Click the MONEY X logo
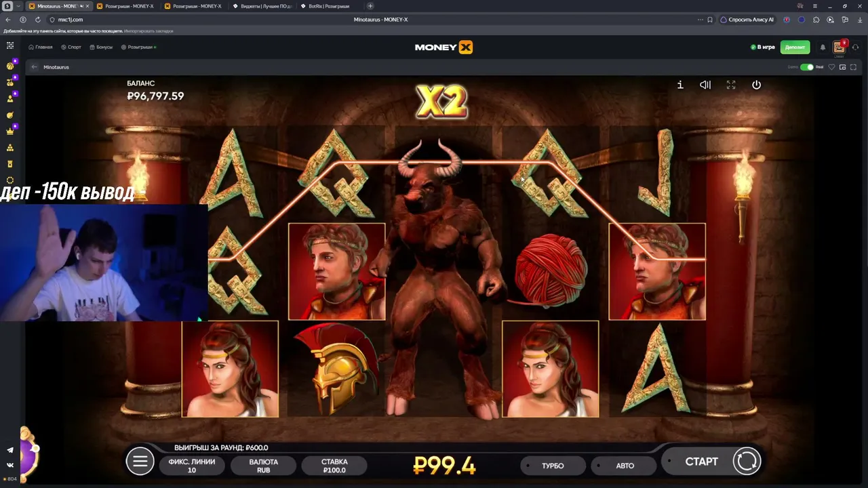Viewport: 868px width, 488px height. (x=443, y=47)
